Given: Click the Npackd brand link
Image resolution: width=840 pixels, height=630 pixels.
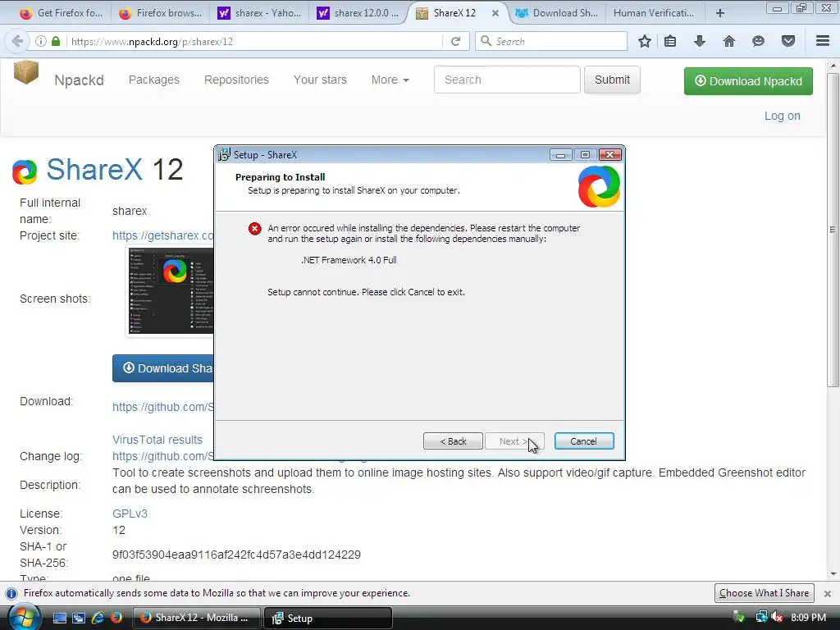Looking at the screenshot, I should tap(80, 80).
